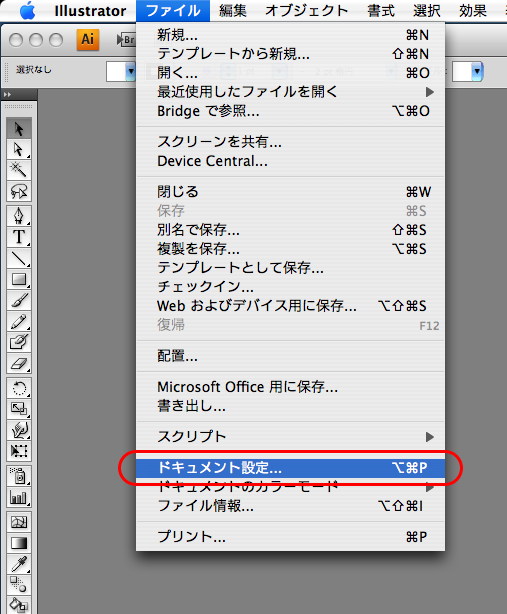Select the Lasso tool

tap(19, 191)
